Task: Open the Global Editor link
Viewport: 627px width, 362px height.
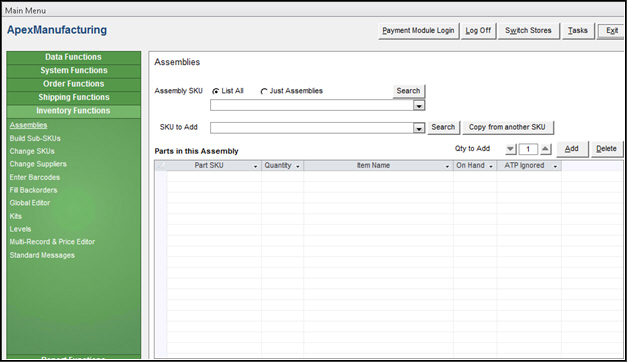Action: pos(30,203)
